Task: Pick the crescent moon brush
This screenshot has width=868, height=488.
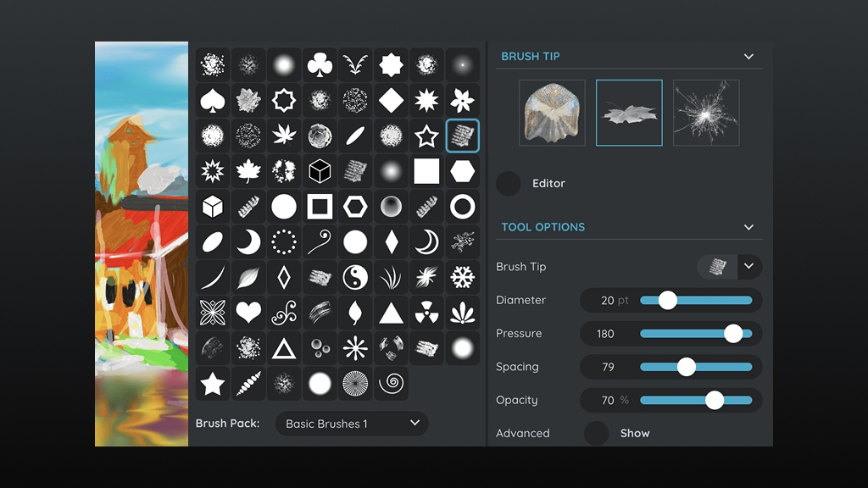Action: [x=248, y=242]
